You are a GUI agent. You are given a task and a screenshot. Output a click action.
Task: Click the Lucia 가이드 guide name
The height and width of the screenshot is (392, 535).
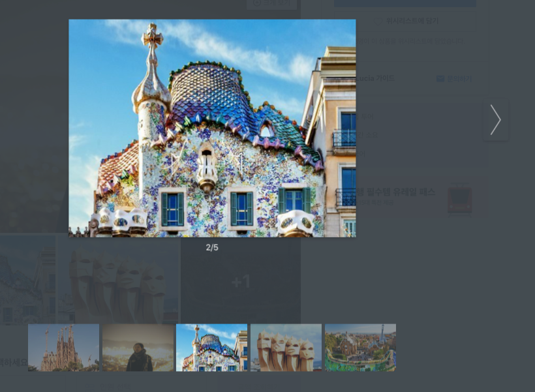(x=375, y=78)
